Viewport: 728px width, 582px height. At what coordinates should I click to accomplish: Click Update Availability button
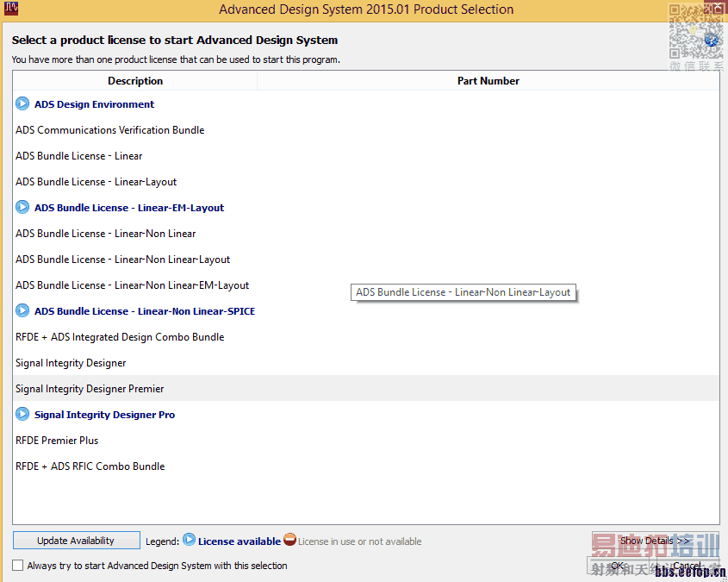click(x=76, y=541)
